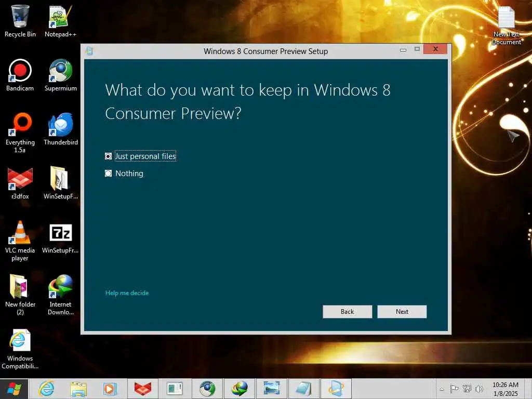Image resolution: width=532 pixels, height=399 pixels.
Task: Click the Next button in setup
Action: 402,312
